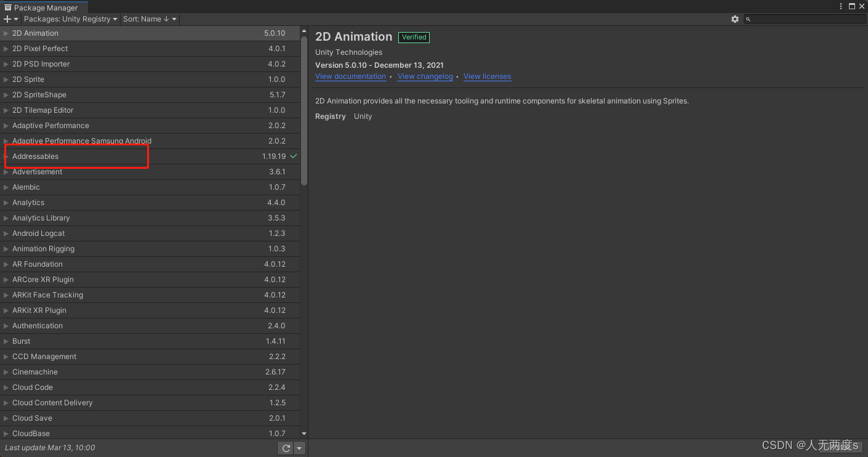The height and width of the screenshot is (457, 868).
Task: Select the CCD Management package
Action: pyautogui.click(x=150, y=357)
